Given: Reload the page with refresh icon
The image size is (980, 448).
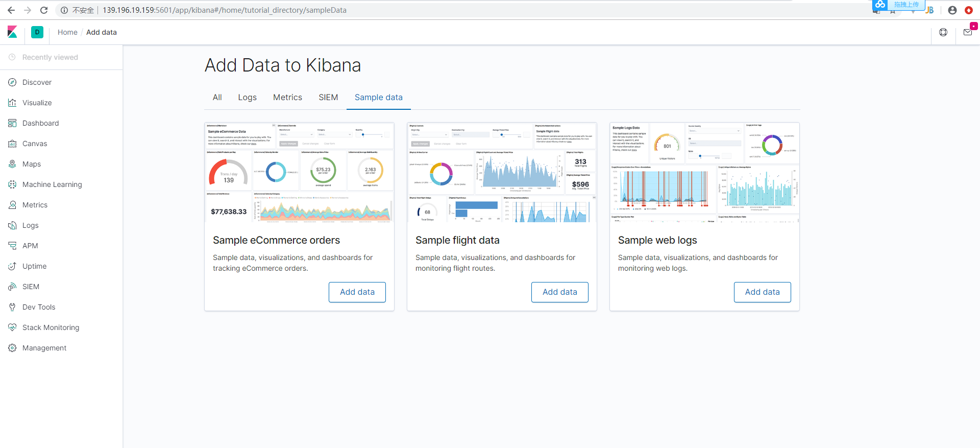Looking at the screenshot, I should [44, 10].
